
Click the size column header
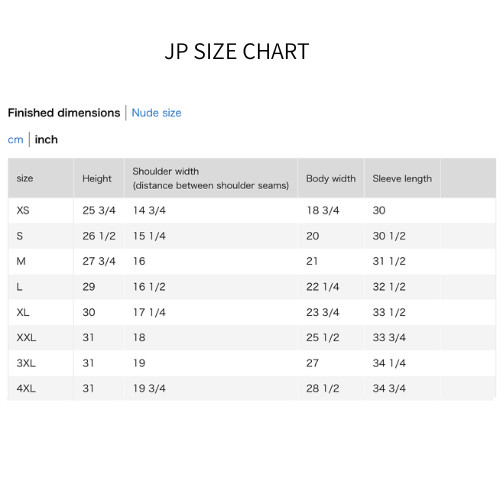(25, 178)
